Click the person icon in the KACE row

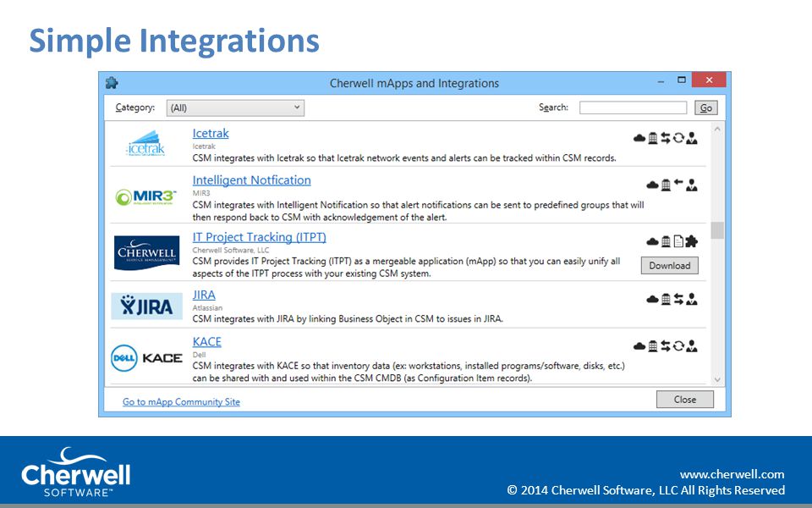pyautogui.click(x=691, y=345)
